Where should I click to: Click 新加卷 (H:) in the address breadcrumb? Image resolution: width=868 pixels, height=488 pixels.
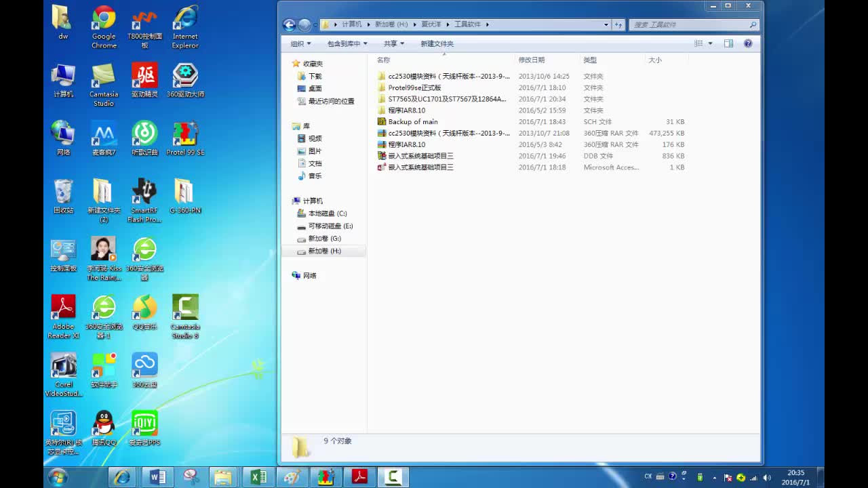click(391, 24)
